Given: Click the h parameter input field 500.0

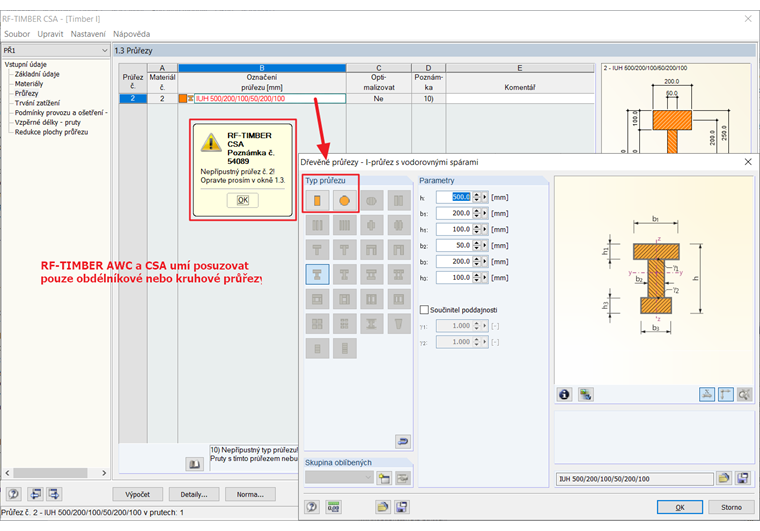Looking at the screenshot, I should 454,197.
